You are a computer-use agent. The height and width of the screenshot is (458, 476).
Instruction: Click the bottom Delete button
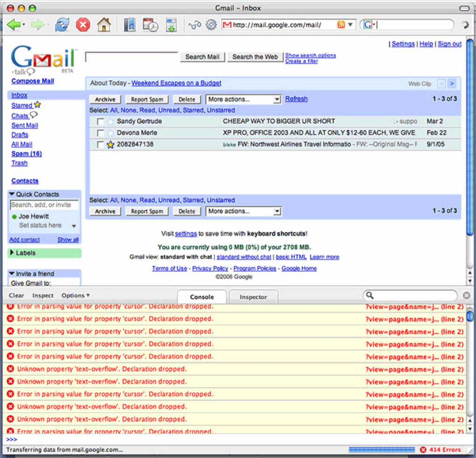187,211
